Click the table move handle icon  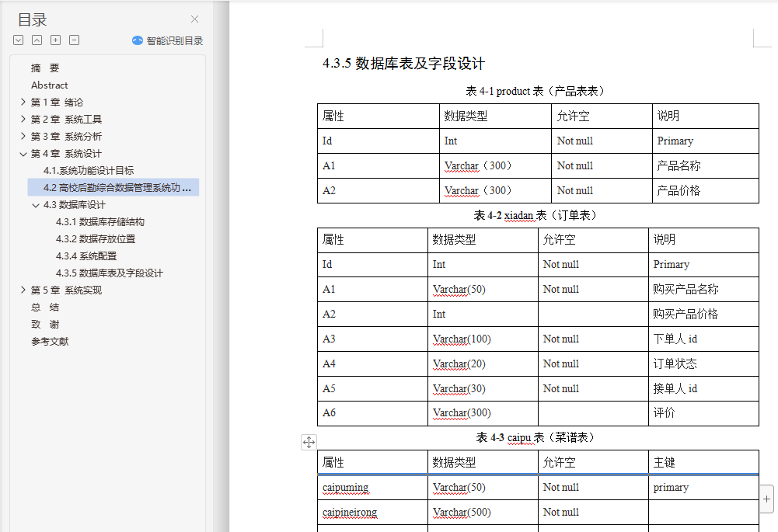pos(309,442)
